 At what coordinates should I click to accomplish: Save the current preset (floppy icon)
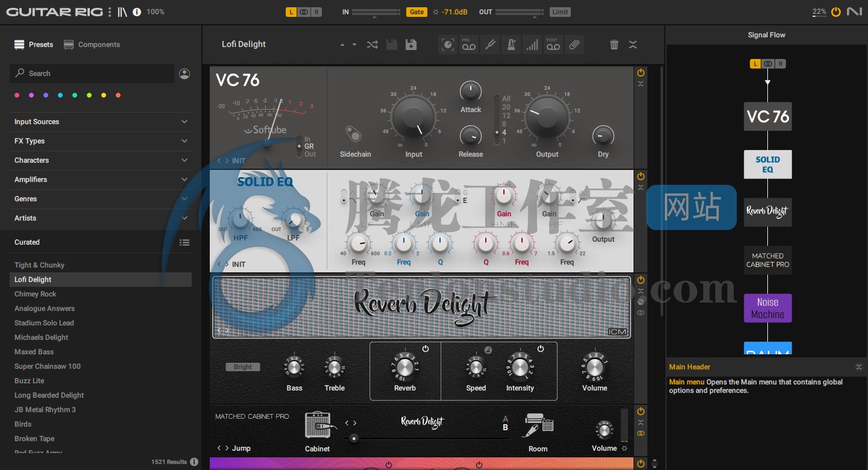tap(391, 45)
